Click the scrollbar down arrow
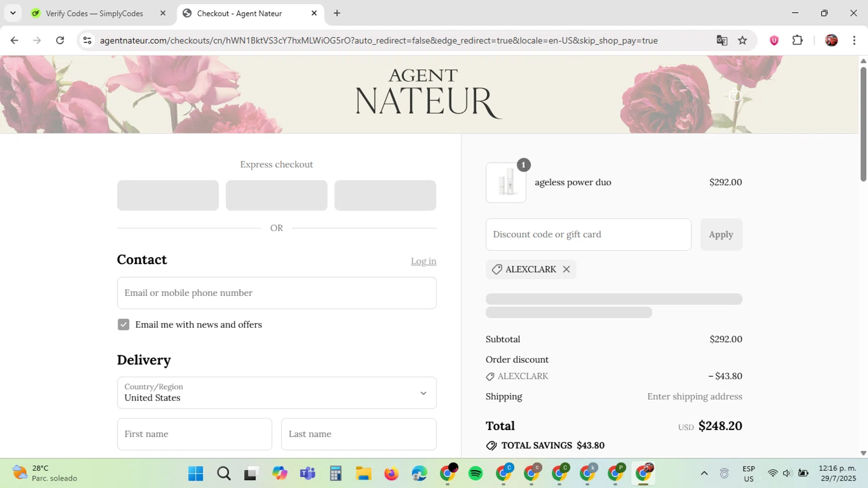This screenshot has width=868, height=488. 863,453
